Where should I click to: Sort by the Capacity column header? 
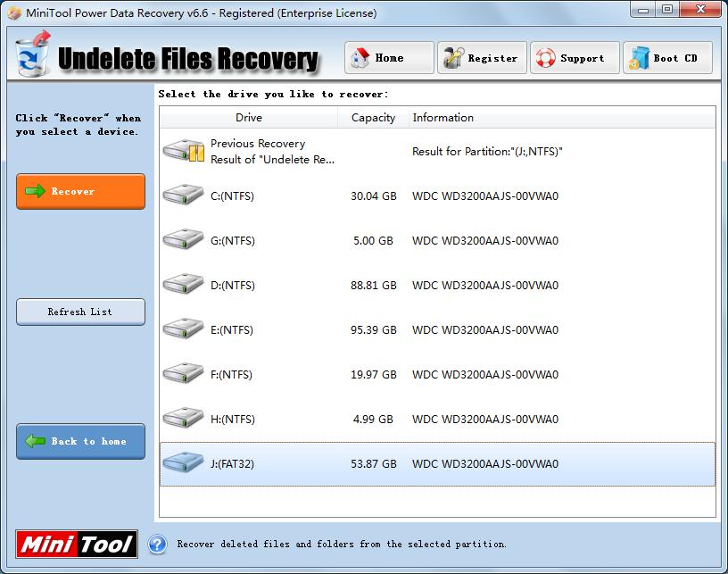point(373,118)
